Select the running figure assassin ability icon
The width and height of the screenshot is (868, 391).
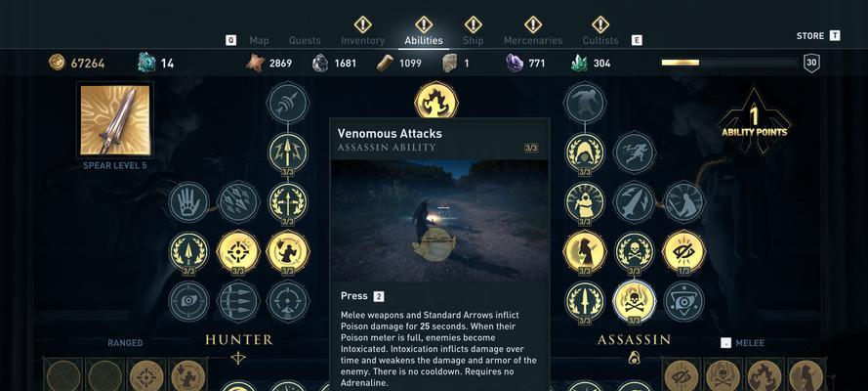point(635,152)
